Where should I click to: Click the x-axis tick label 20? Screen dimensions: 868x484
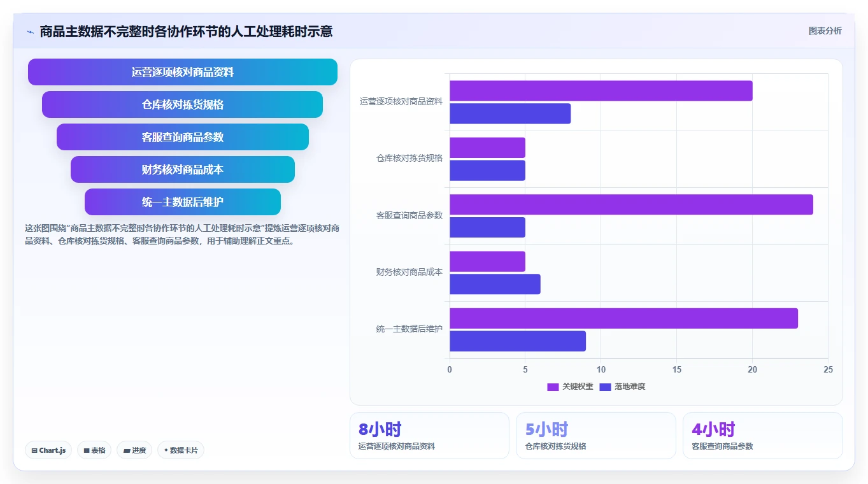click(x=752, y=369)
